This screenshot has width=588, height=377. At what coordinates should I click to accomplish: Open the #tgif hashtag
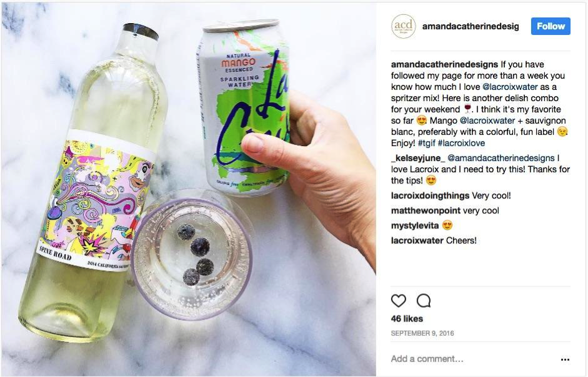point(426,143)
